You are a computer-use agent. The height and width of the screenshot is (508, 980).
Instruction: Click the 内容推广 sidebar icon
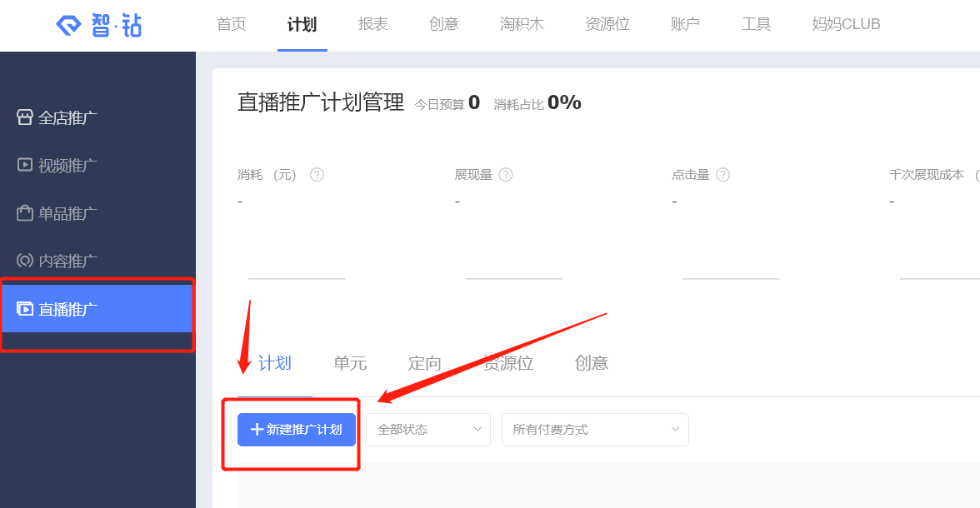(25, 261)
